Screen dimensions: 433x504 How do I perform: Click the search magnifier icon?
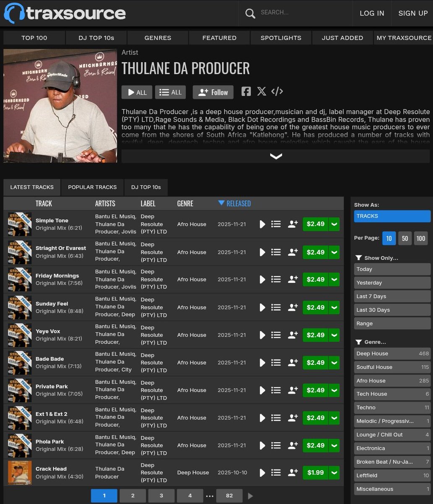(x=250, y=13)
